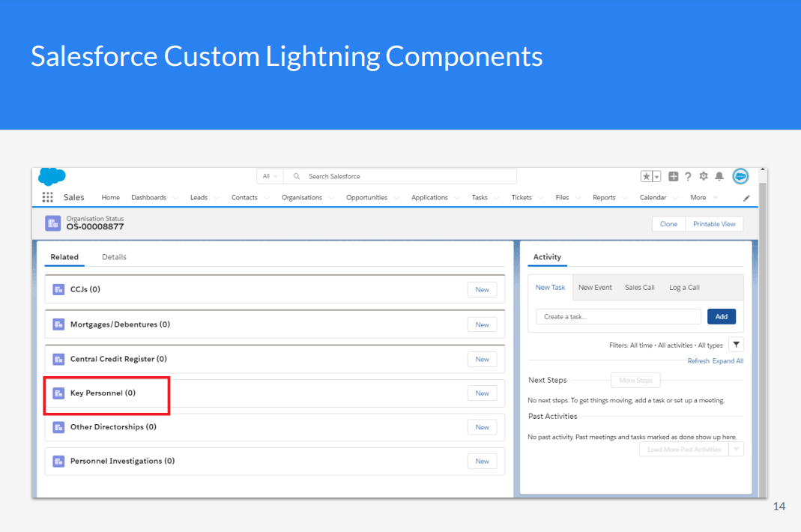Open the Global Actions plus icon
Viewport: 801px width, 532px height.
click(674, 176)
